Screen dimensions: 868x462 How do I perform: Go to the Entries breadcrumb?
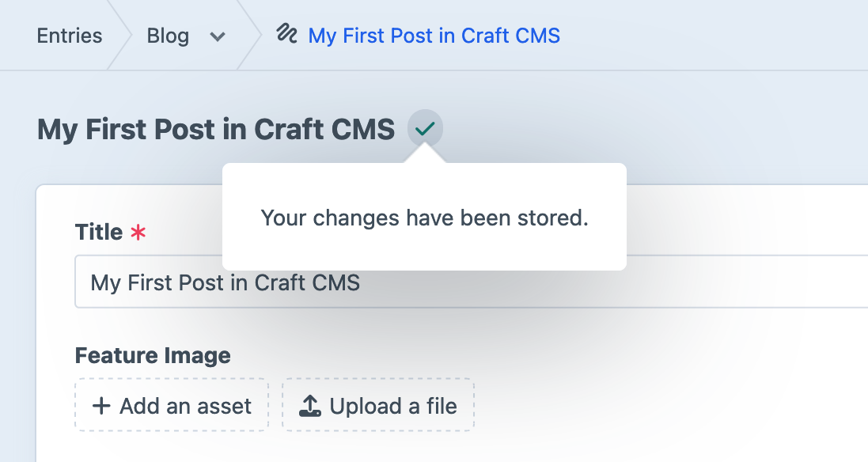click(x=70, y=36)
